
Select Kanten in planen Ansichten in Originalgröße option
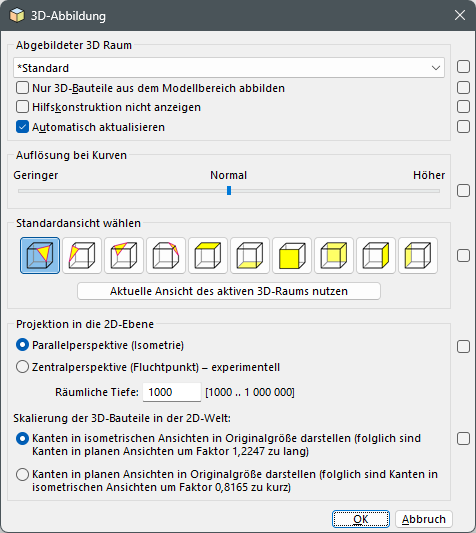(22, 474)
